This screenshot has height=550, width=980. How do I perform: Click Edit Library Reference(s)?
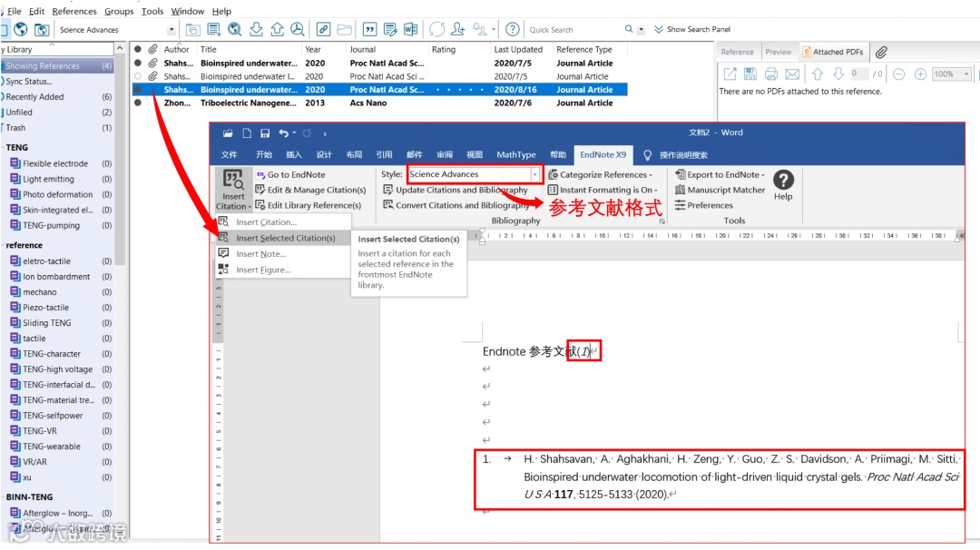[x=309, y=205]
